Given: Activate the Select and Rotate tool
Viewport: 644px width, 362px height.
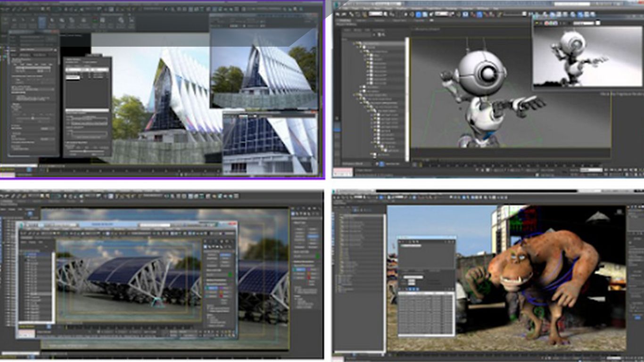Looking at the screenshot, I should pyautogui.click(x=425, y=14).
